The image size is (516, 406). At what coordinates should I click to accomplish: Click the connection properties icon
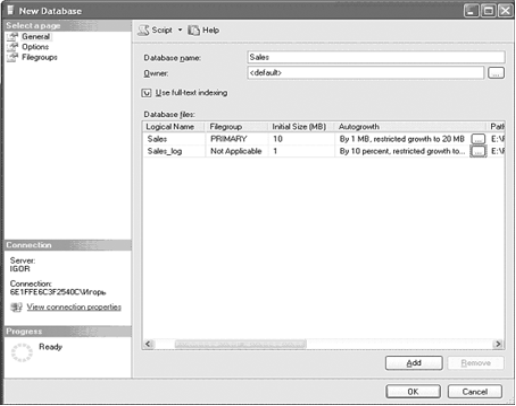point(16,307)
